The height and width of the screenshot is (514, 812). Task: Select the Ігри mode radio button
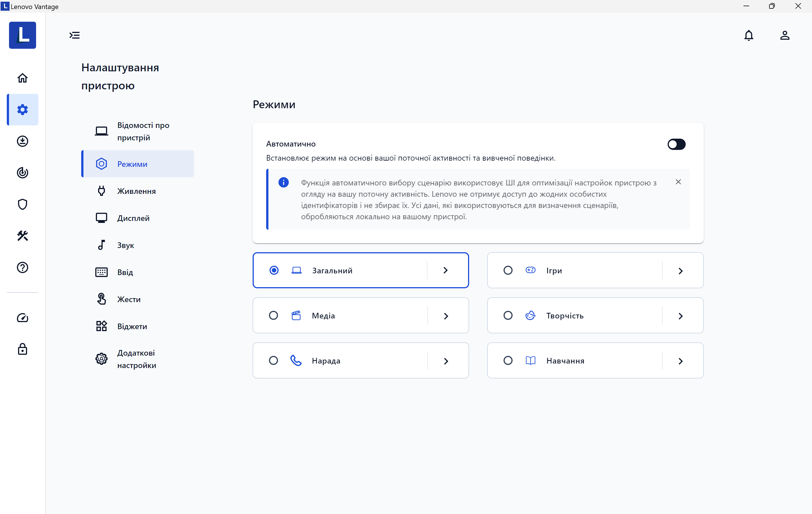[508, 270]
